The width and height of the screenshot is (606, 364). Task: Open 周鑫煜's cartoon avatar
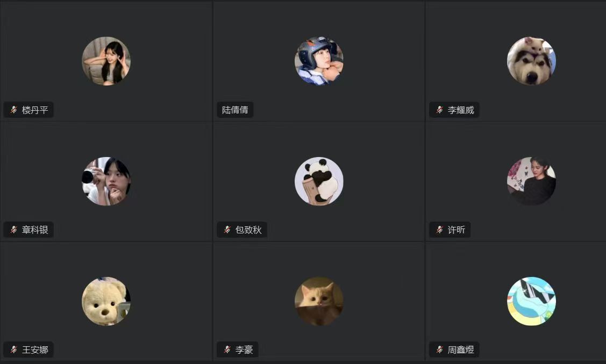click(531, 301)
